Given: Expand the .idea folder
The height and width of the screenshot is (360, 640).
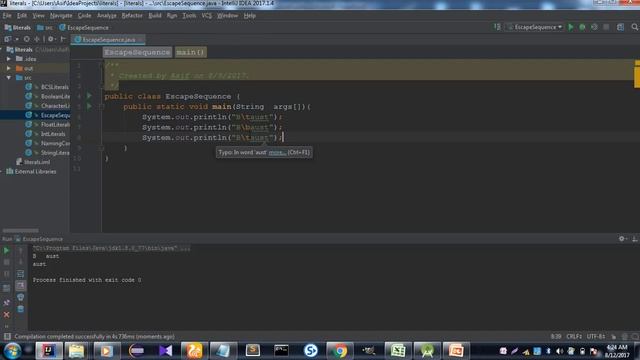Looking at the screenshot, I should click(x=9, y=59).
